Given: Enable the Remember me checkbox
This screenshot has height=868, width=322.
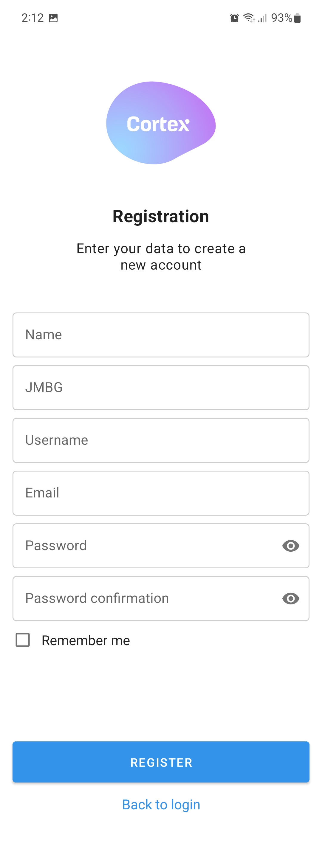Looking at the screenshot, I should (23, 640).
